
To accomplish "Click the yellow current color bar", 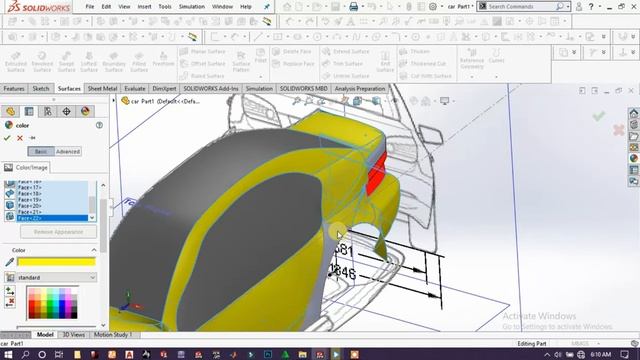I will (x=56, y=262).
